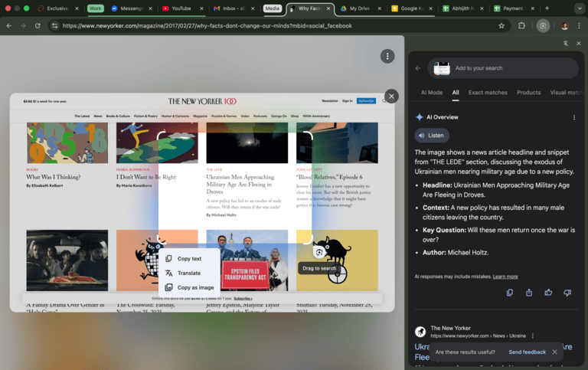
Task: Open the Chrome profile avatar
Action: point(564,26)
